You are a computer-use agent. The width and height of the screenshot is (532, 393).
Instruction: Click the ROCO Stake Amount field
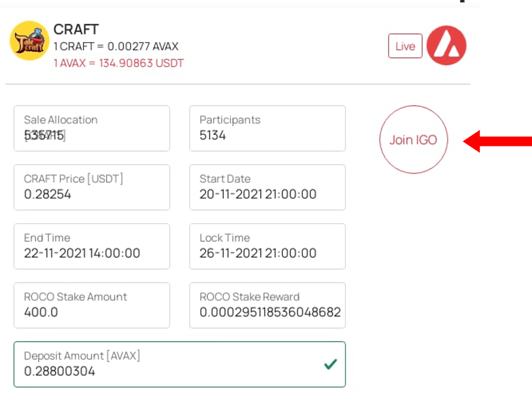[x=92, y=306]
